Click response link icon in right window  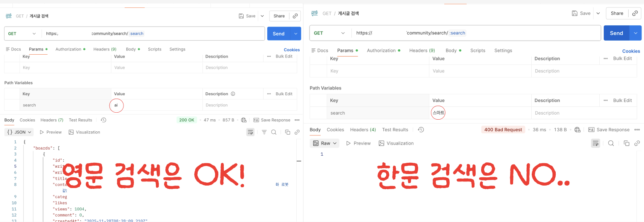[637, 143]
